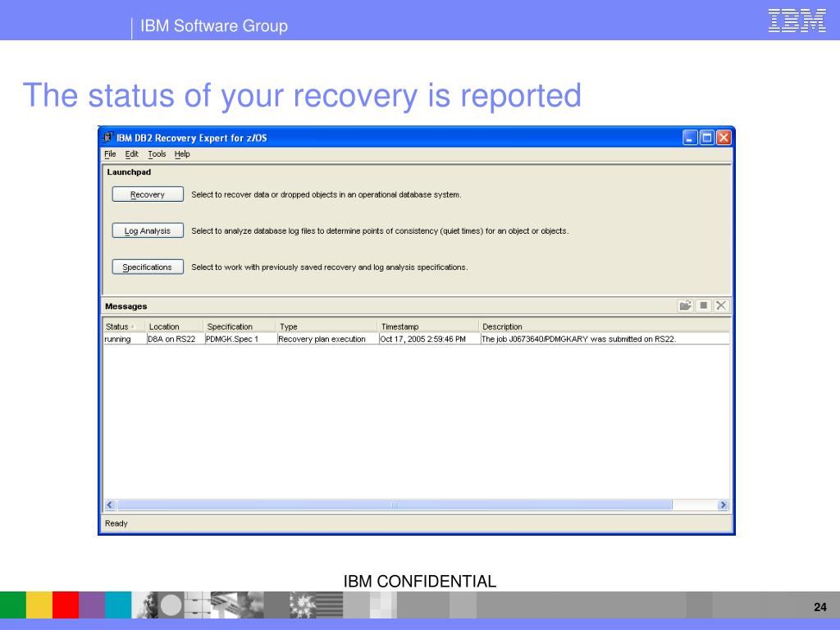Open the Tools menu
The width and height of the screenshot is (840, 630).
tap(157, 154)
